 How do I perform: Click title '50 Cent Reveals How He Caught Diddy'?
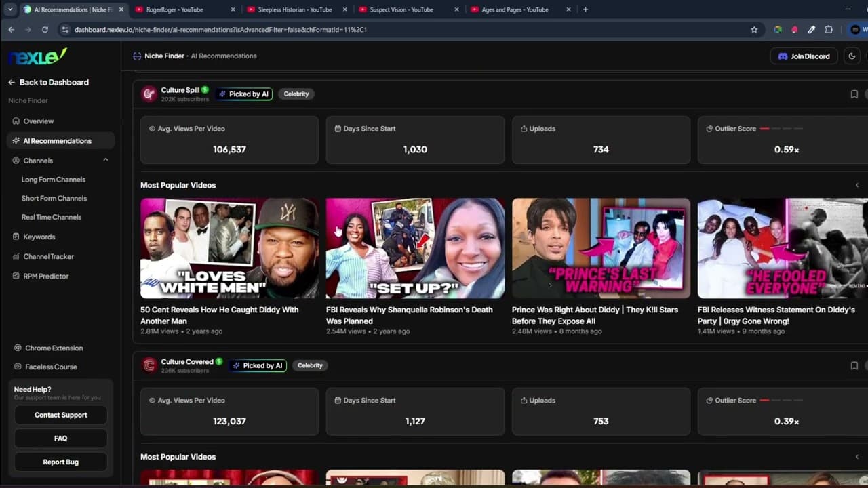pyautogui.click(x=220, y=315)
